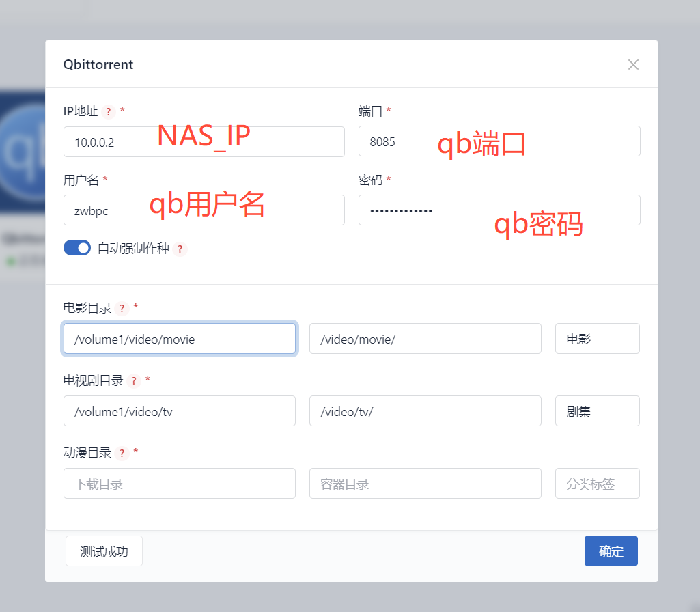
Task: Click the help icon next to IP地址
Action: 109,111
